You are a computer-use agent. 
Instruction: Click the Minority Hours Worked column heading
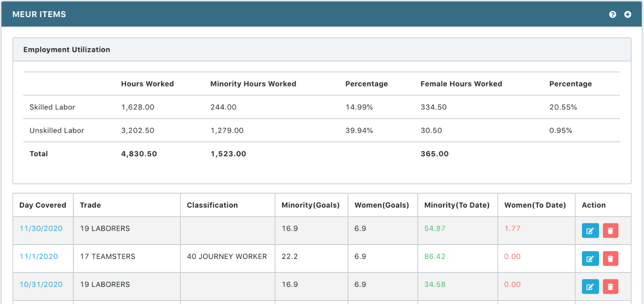tap(253, 84)
